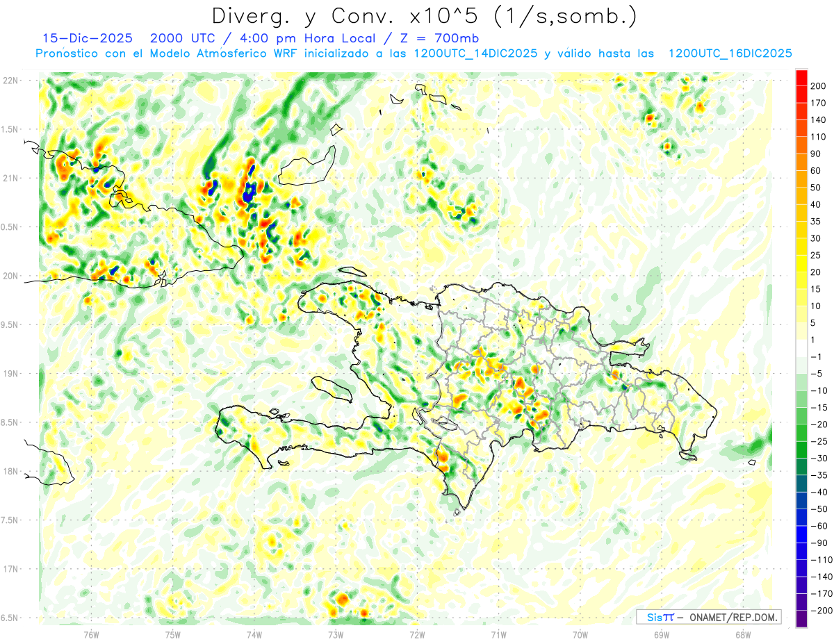Click the colorbar value "170"

point(817,103)
